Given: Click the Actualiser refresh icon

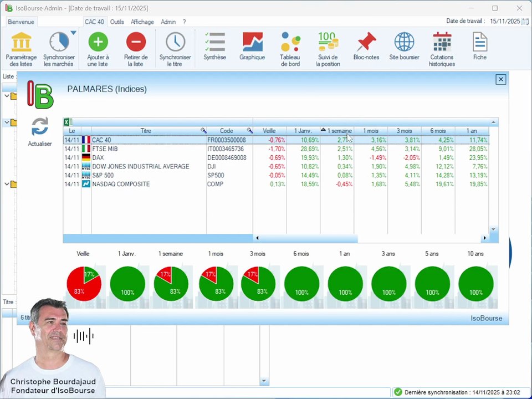Looking at the screenshot, I should pyautogui.click(x=40, y=126).
